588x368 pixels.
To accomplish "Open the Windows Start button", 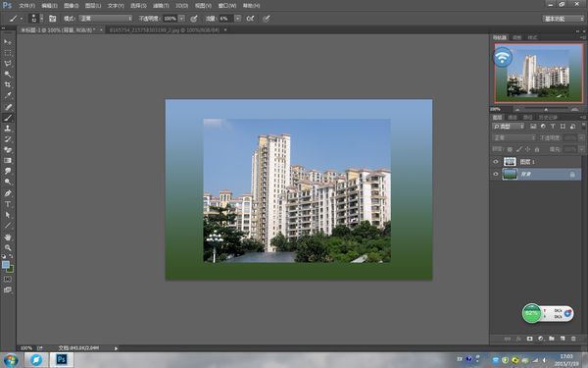I will 10,360.
